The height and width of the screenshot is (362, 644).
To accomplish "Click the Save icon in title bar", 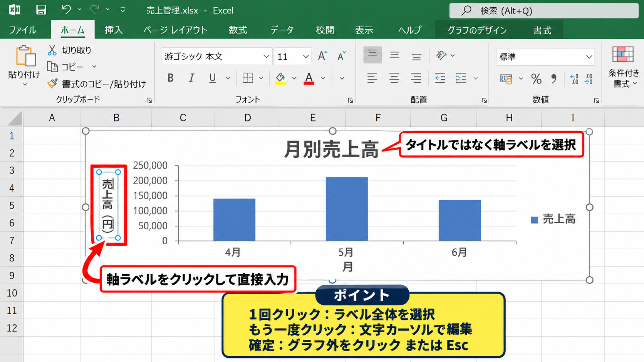I will point(41,10).
